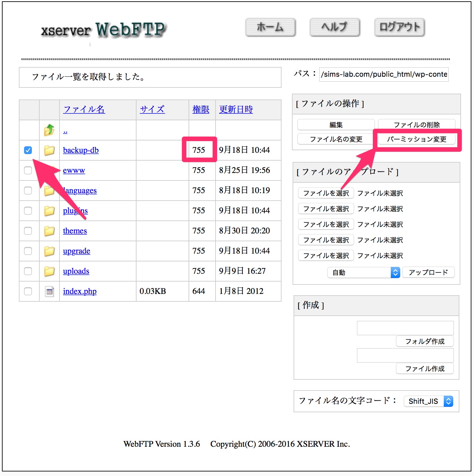Click the index.php file icon
The height and width of the screenshot is (476, 474).
[x=49, y=291]
